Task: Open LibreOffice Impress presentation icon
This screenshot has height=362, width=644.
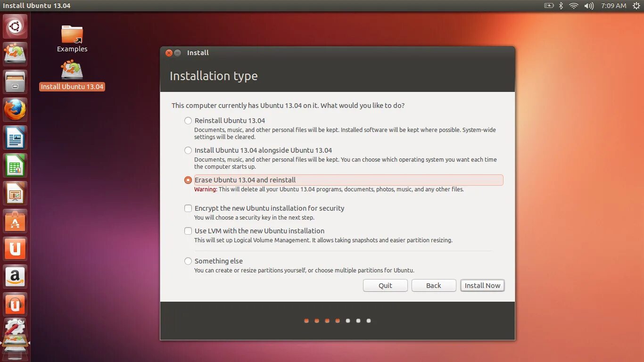Action: tap(15, 193)
